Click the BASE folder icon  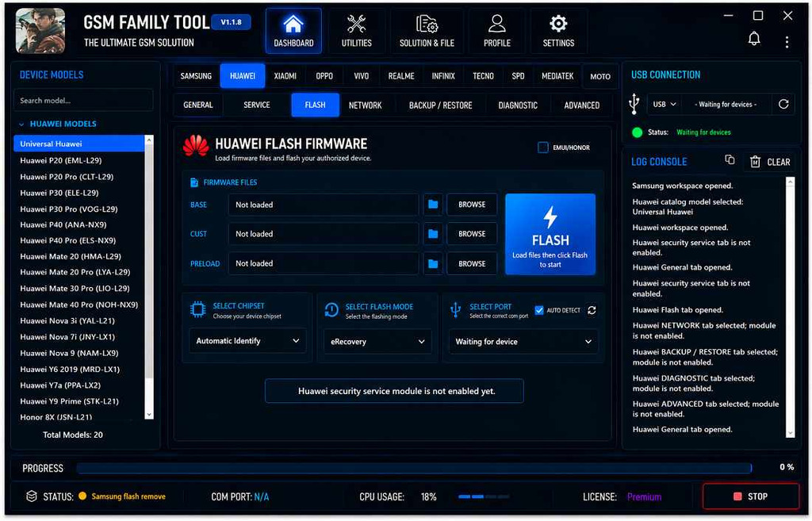[432, 205]
